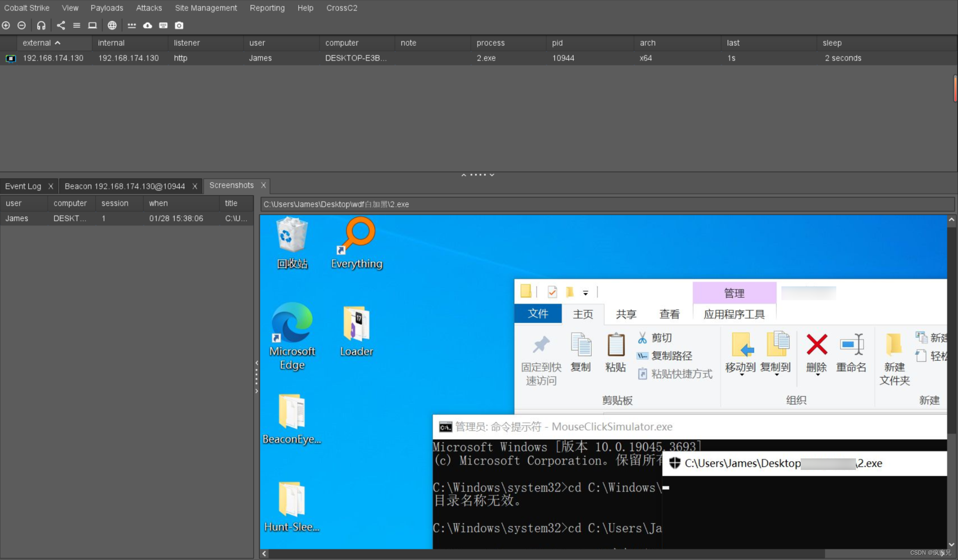Click the share/export toolbar icon
Image resolution: width=958 pixels, height=560 pixels.
61,25
